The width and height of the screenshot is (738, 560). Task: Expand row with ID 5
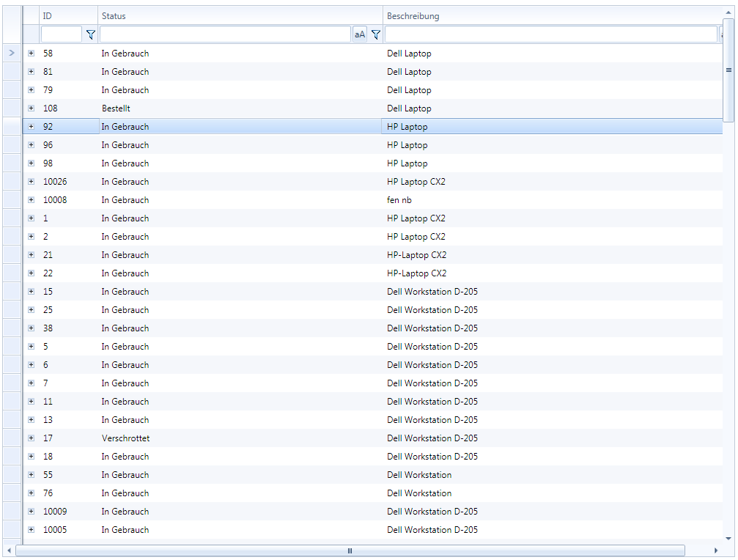(31, 347)
